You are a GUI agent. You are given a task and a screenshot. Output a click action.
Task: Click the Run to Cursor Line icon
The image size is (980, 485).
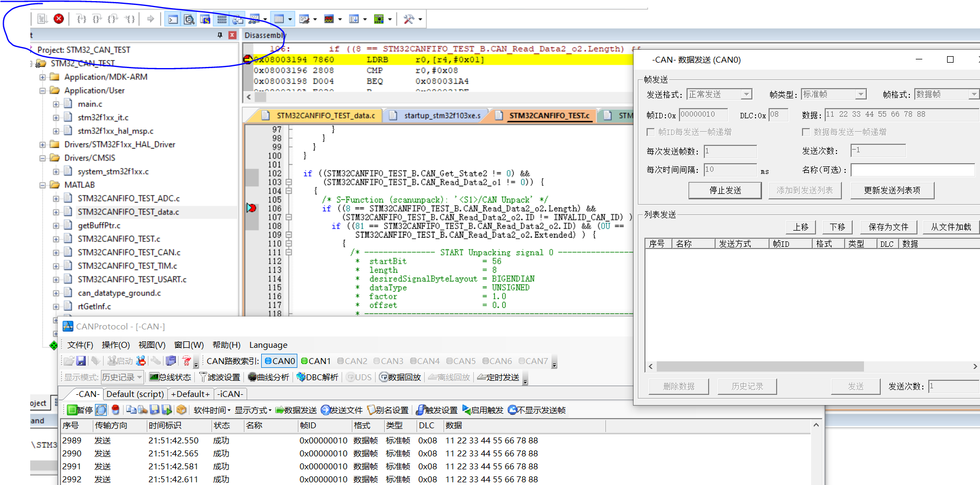click(130, 19)
